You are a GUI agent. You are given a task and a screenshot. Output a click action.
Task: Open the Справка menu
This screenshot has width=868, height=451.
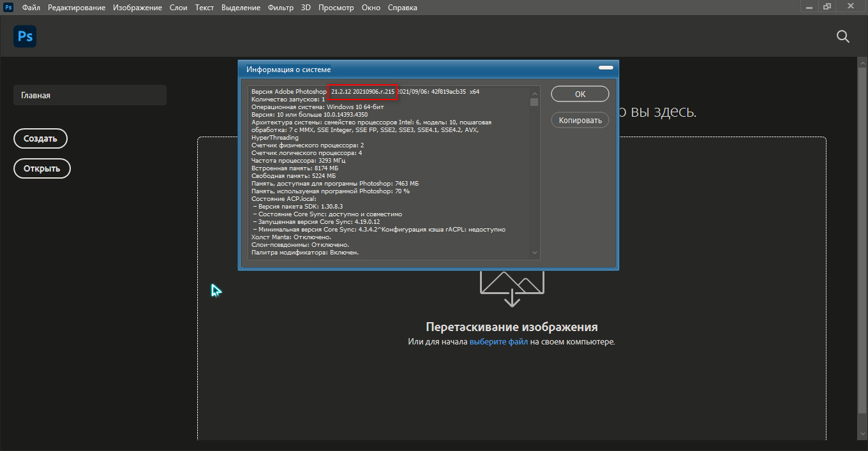(x=402, y=8)
